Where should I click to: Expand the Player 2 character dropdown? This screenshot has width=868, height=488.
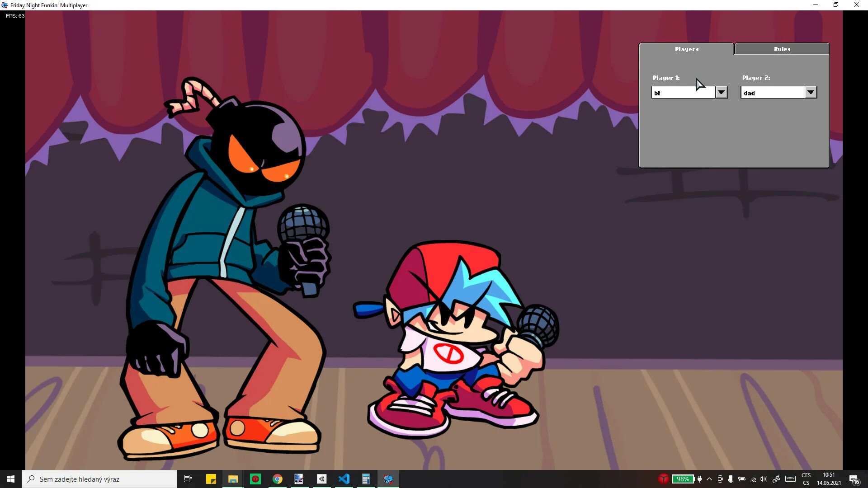click(811, 92)
